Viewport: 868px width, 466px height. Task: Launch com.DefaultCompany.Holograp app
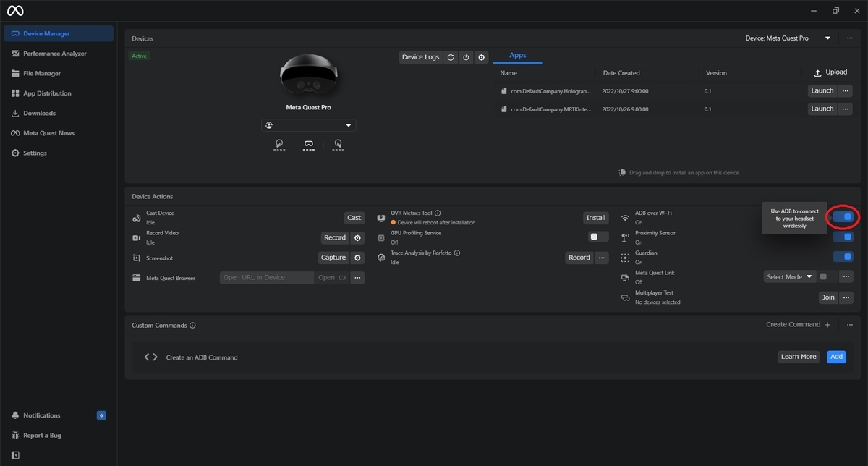tap(822, 90)
